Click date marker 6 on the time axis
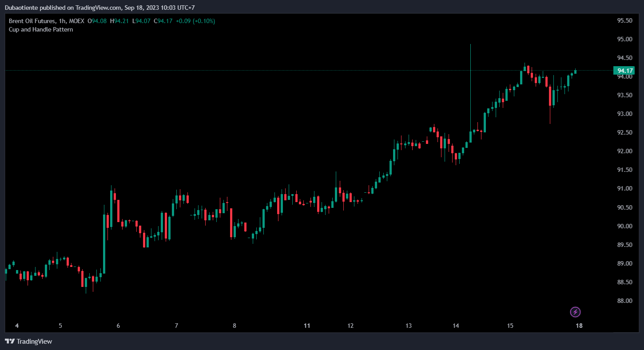The width and height of the screenshot is (644, 350). (118, 326)
